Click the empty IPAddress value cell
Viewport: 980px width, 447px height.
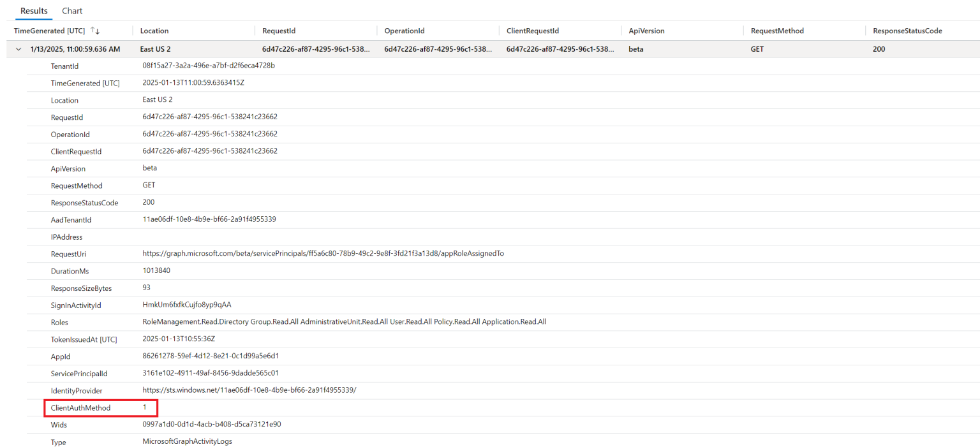(255, 237)
